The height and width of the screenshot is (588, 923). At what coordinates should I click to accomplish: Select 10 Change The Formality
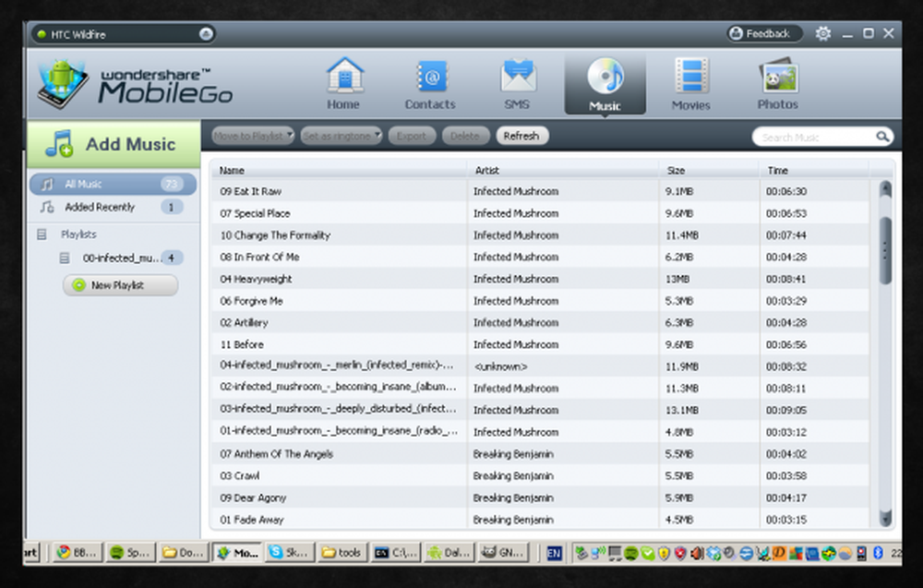point(540,234)
